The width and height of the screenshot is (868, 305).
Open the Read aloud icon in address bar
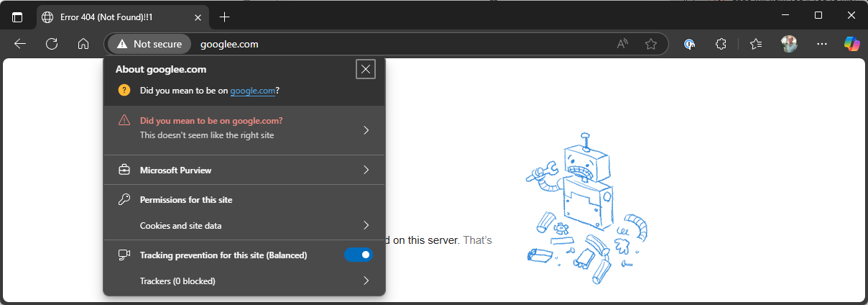622,44
